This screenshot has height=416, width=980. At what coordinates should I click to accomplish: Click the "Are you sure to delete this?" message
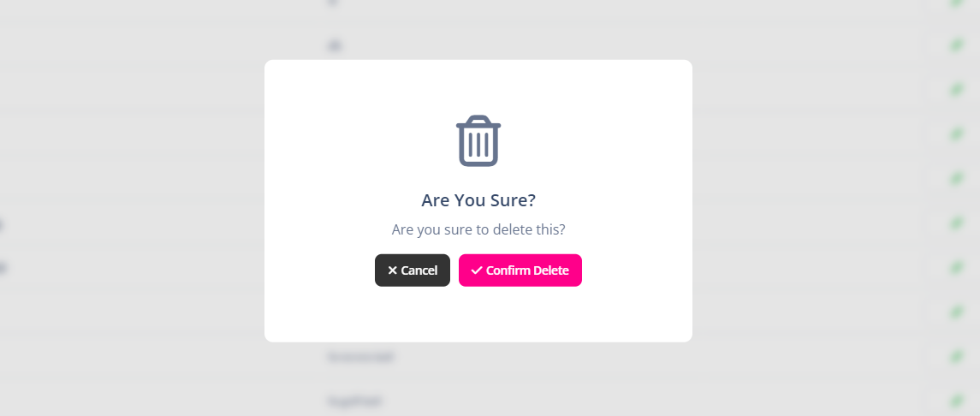478,229
